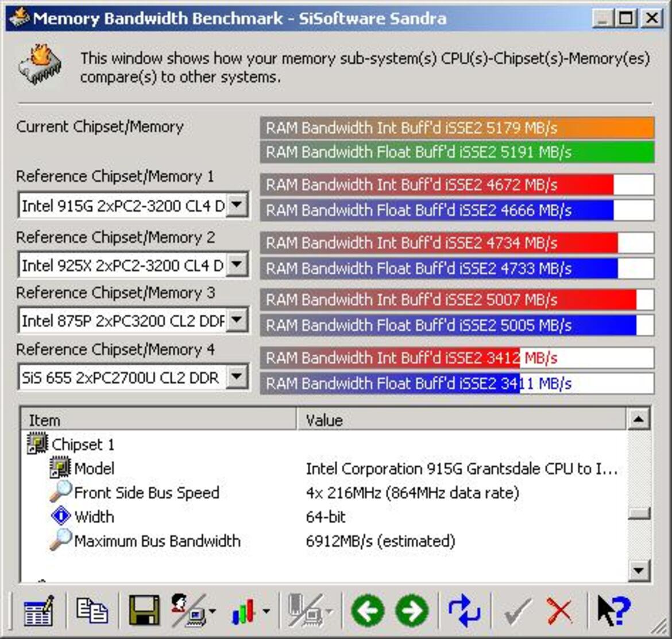This screenshot has width=672, height=639.
Task: Click the memory chip flame icon at top
Action: (x=40, y=64)
